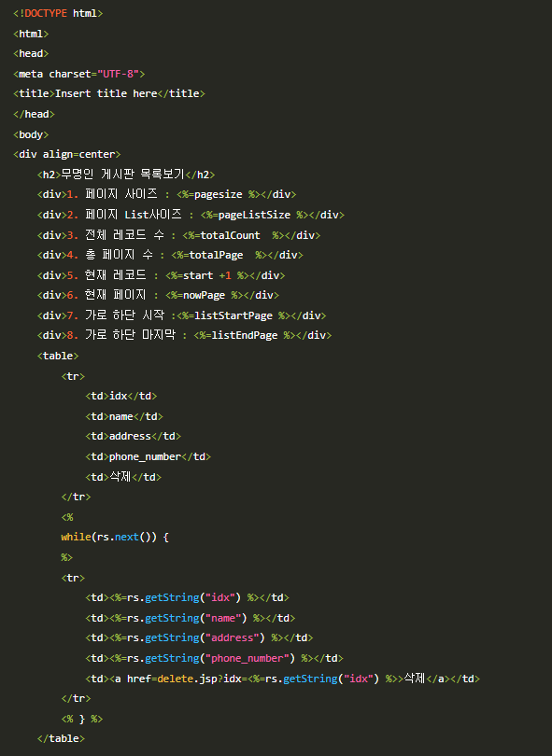The width and height of the screenshot is (552, 756).
Task: Click the line with <%=listEndPage %>
Action: pyautogui.click(x=184, y=336)
